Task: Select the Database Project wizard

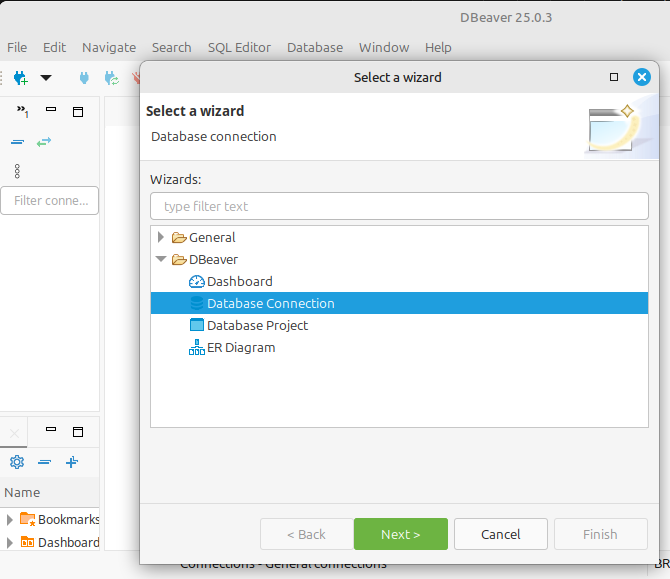Action: [x=257, y=326]
